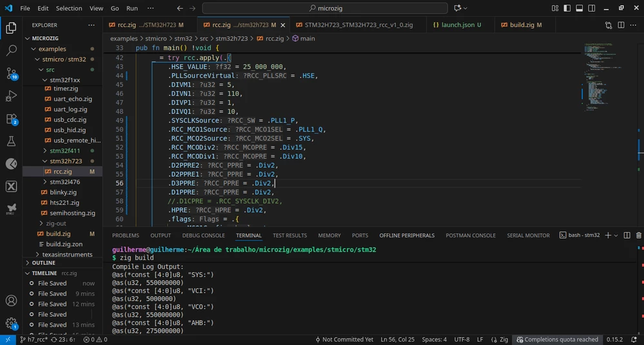644x345 pixels.
Task: Open the Selection menu
Action: 69,8
